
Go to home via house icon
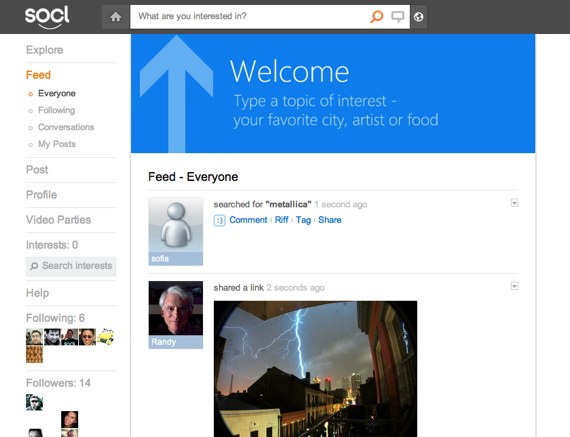[116, 17]
